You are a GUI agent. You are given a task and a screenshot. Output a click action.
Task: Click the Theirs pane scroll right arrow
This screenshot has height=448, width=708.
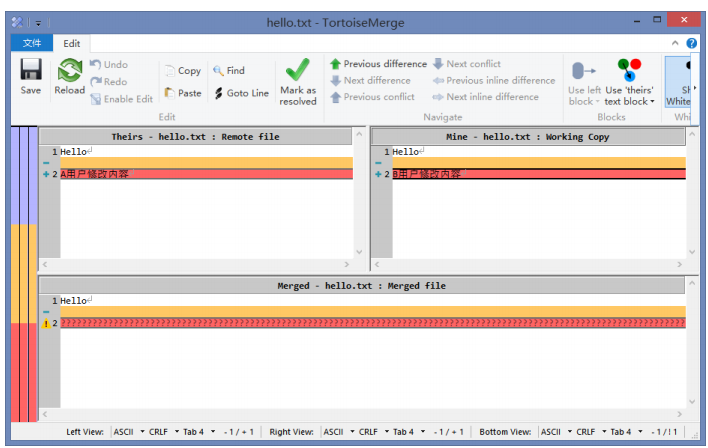coord(347,264)
